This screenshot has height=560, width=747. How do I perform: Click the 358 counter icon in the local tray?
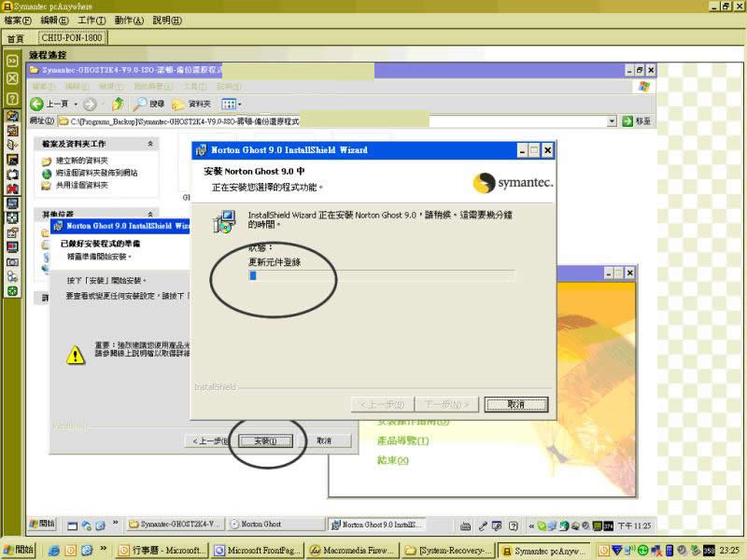[709, 551]
